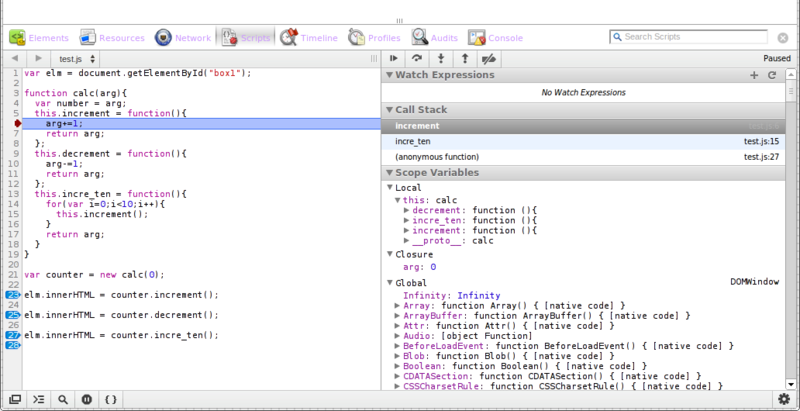The height and width of the screenshot is (411, 800).
Task: Open the Resources panel
Action: click(x=112, y=38)
